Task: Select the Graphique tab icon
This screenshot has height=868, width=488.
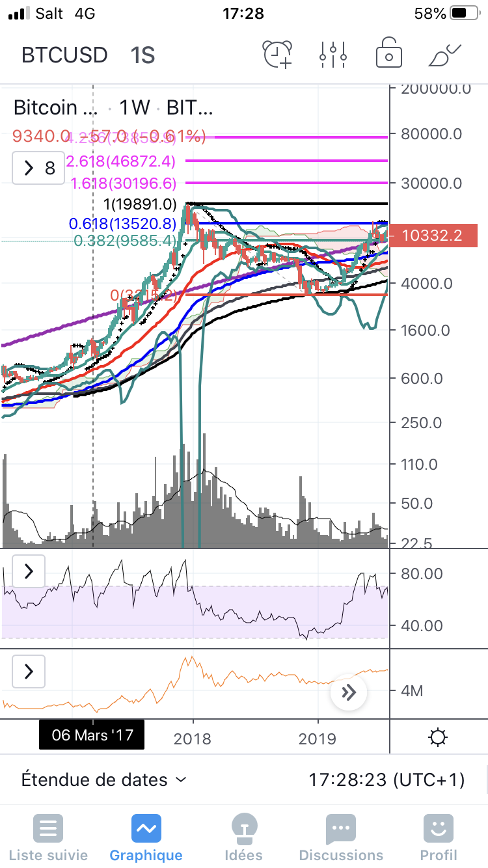Action: [146, 829]
